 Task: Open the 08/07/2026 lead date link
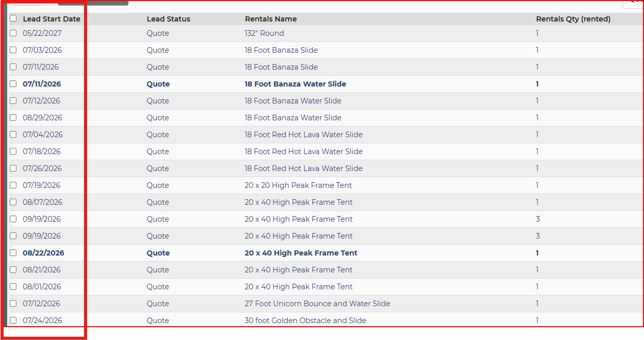(42, 202)
